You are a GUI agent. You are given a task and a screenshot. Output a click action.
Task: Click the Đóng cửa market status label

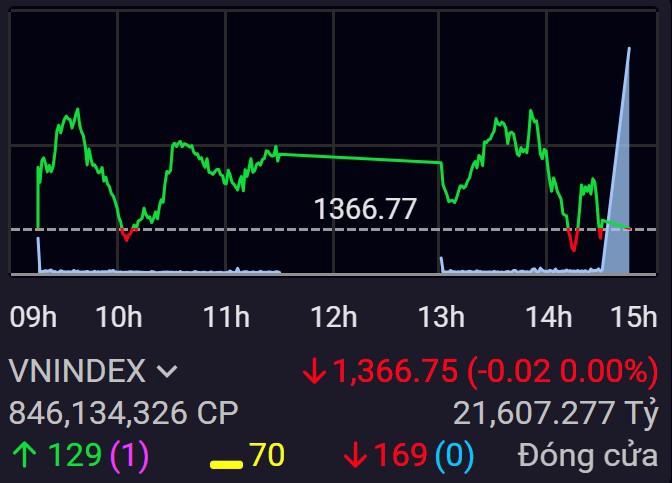click(588, 455)
